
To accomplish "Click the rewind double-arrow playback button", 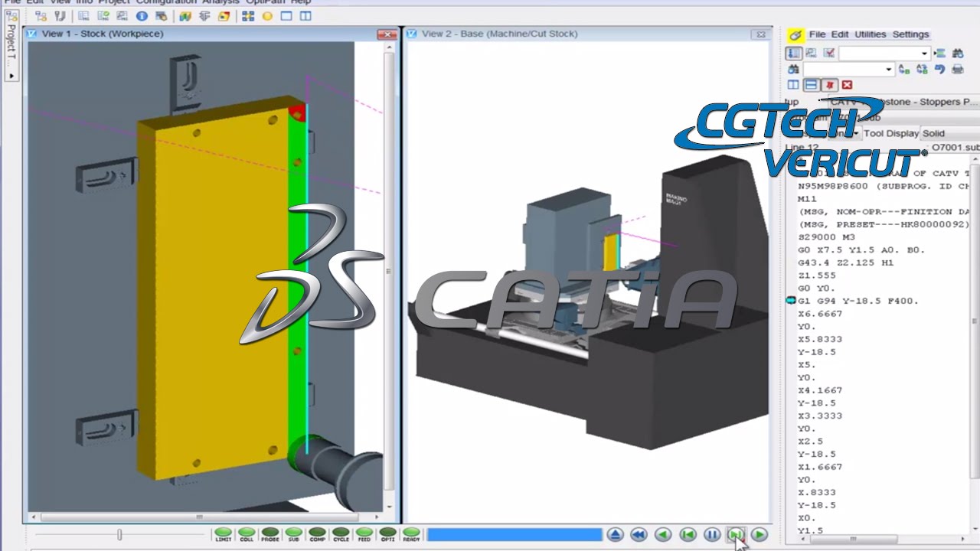I will [x=639, y=535].
